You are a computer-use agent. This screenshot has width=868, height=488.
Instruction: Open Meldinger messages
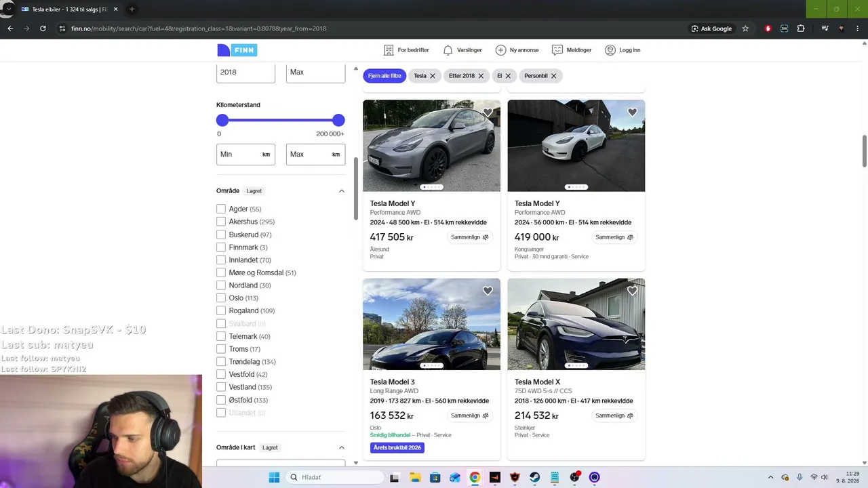(572, 50)
